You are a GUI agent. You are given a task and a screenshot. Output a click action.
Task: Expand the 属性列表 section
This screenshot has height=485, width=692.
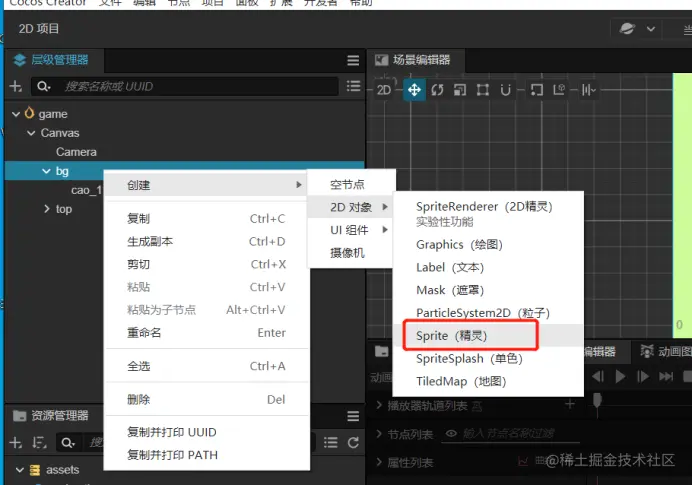coord(379,462)
